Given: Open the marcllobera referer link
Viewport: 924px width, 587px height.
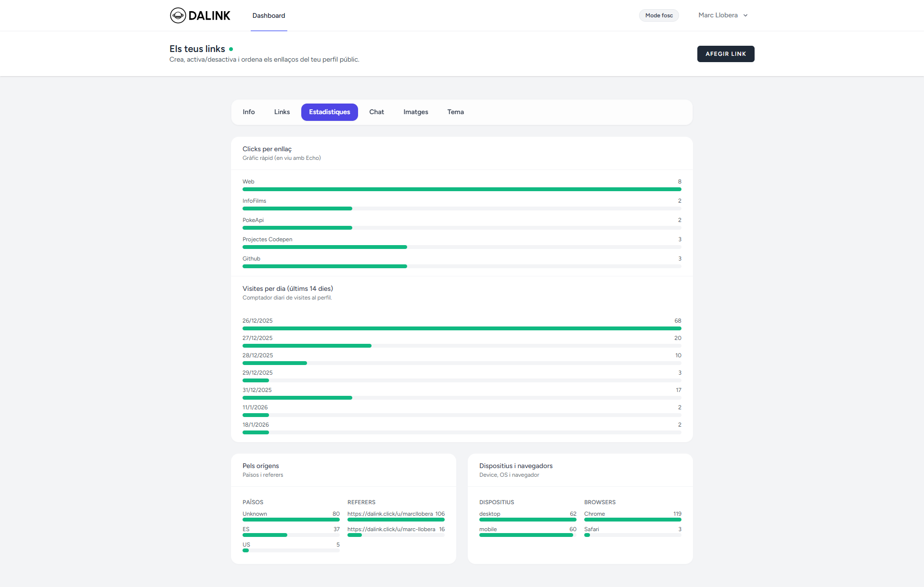Looking at the screenshot, I should (x=390, y=514).
